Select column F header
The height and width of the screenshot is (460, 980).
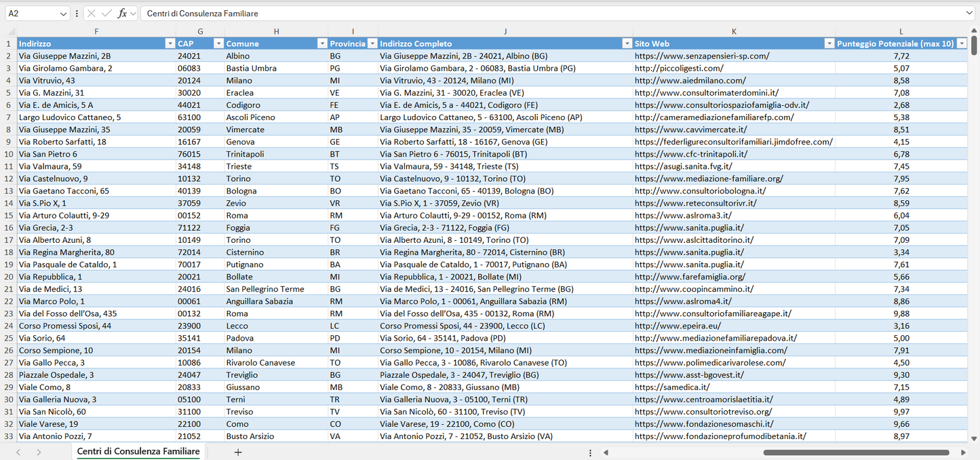coord(96,31)
